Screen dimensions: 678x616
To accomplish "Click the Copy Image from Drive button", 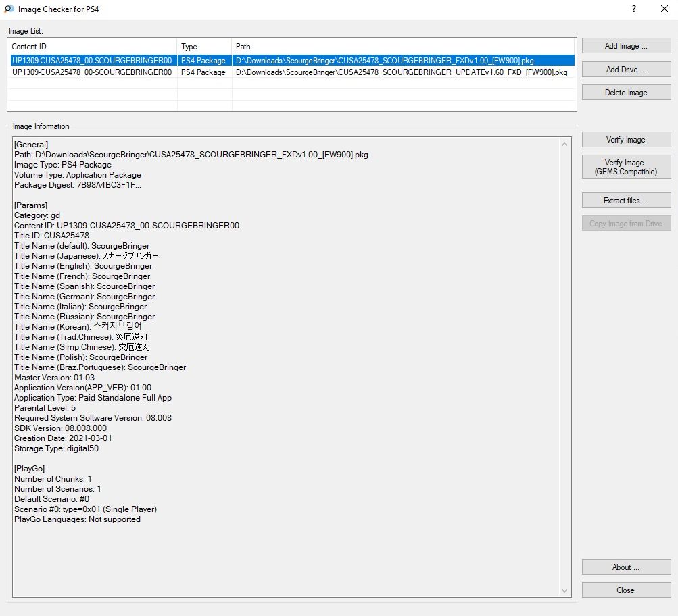I will pos(626,224).
